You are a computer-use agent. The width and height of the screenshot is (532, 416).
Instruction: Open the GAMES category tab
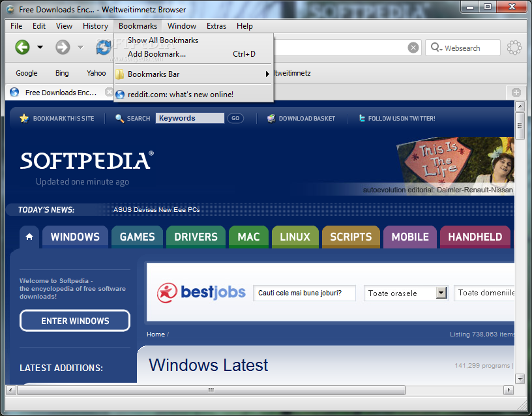click(137, 237)
